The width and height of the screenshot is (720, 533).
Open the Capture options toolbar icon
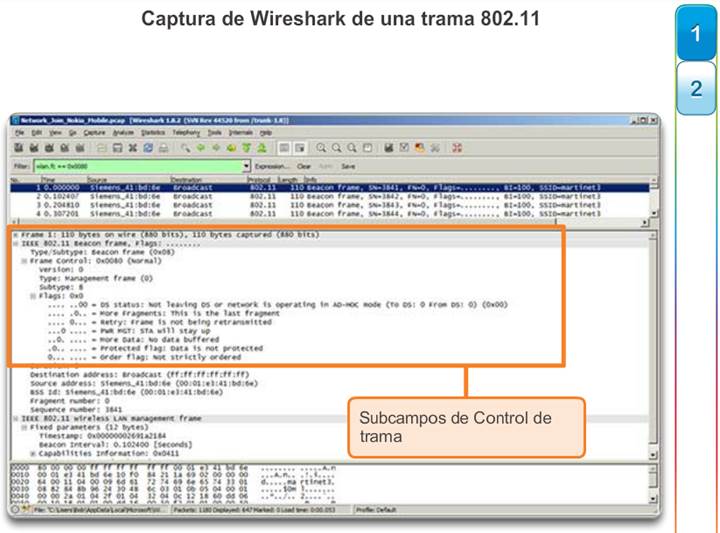[x=34, y=148]
